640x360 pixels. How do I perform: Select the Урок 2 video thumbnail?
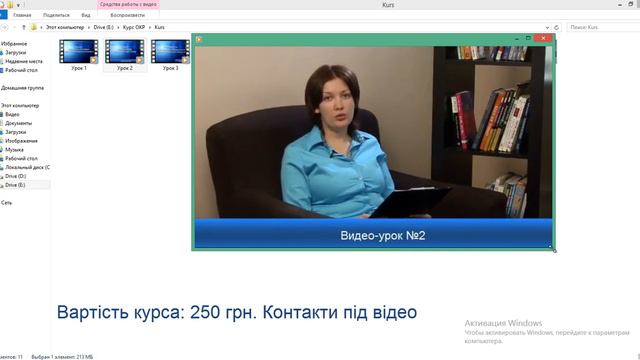pyautogui.click(x=124, y=51)
